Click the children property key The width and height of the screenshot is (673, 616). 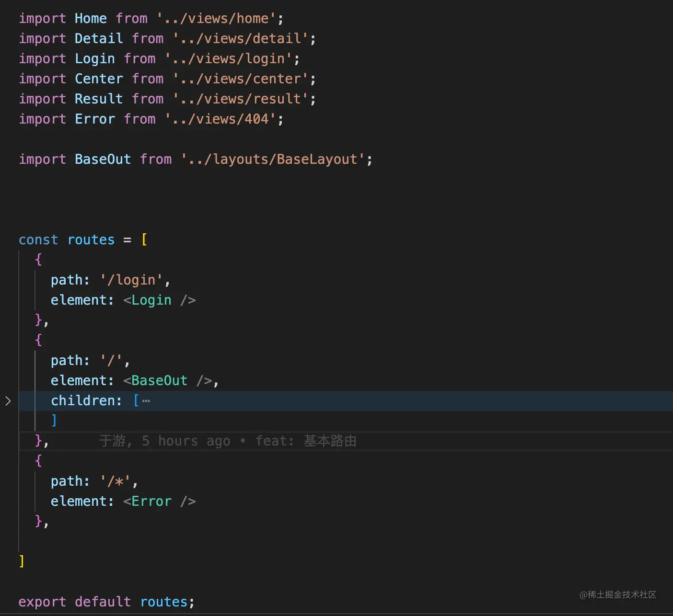[x=83, y=401]
